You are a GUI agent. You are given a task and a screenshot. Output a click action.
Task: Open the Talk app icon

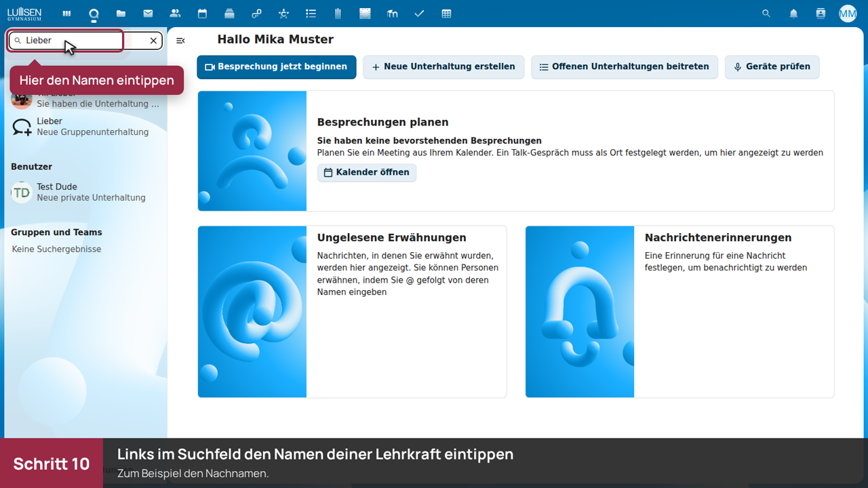tap(94, 14)
